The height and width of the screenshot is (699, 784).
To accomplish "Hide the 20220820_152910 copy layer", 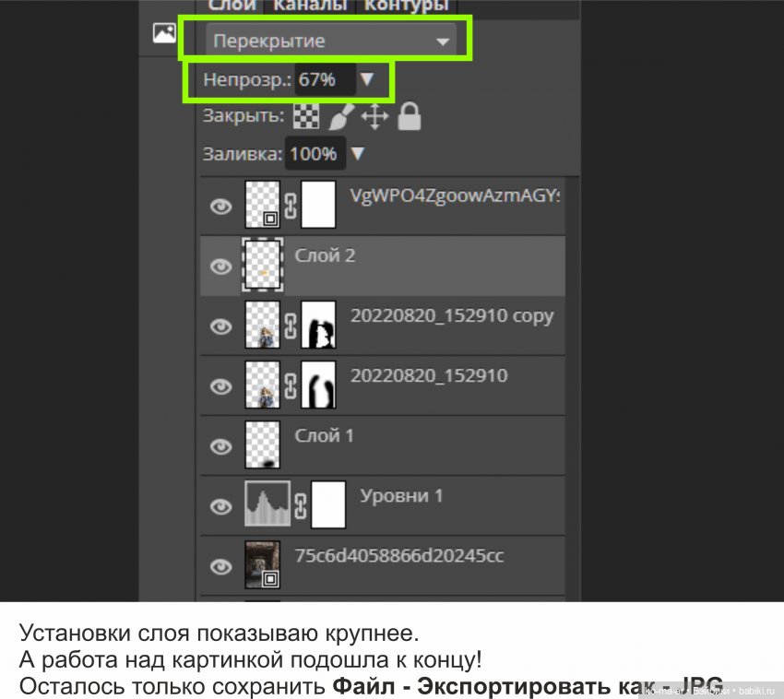I will pyautogui.click(x=221, y=325).
